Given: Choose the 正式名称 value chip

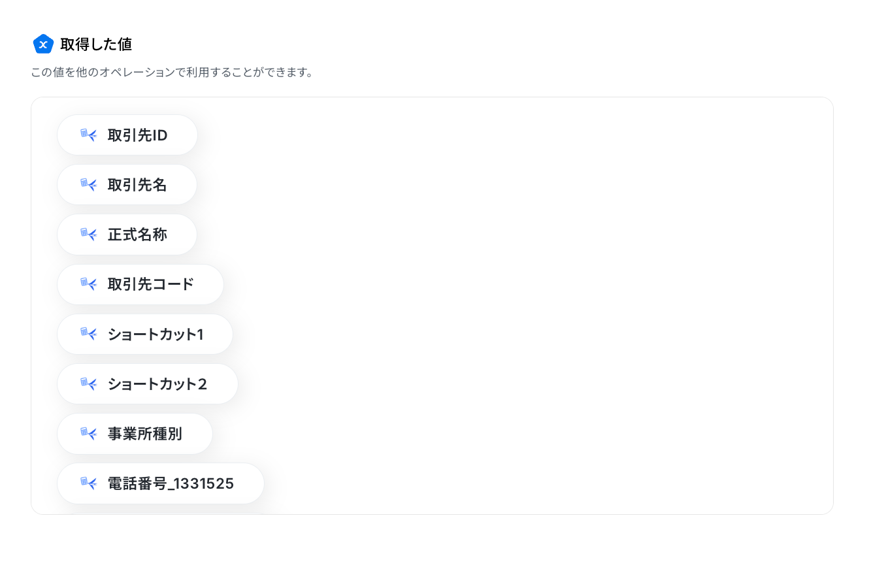Looking at the screenshot, I should coord(127,235).
